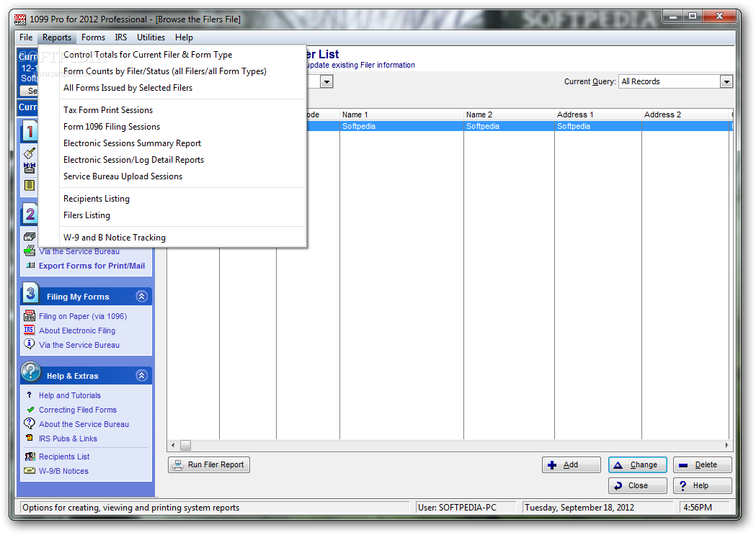Viewport: 756px width, 535px height.
Task: Select Softpedia cell in Name 2 column
Action: point(509,126)
